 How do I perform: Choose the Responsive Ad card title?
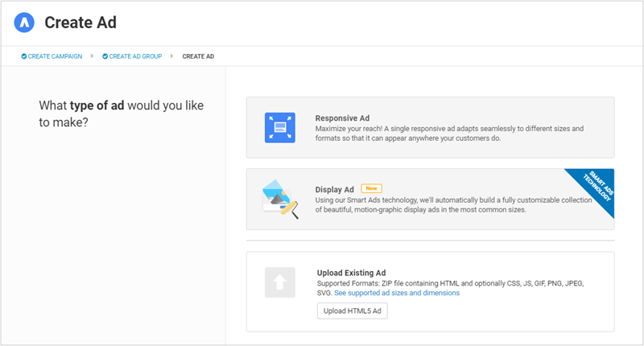tap(342, 118)
